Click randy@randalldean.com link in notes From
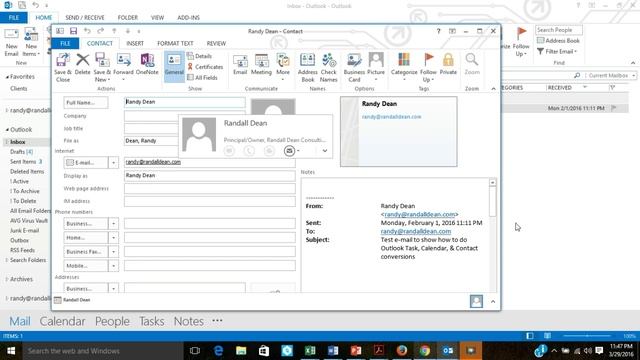Screen dimensions: 640x360 420,214
